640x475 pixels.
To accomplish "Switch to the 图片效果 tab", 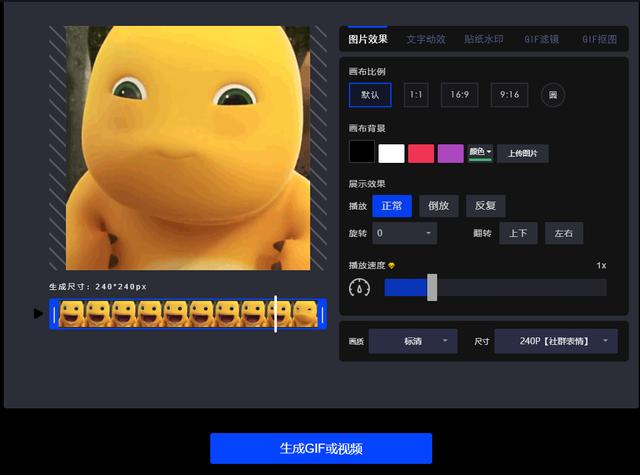I will click(x=368, y=39).
